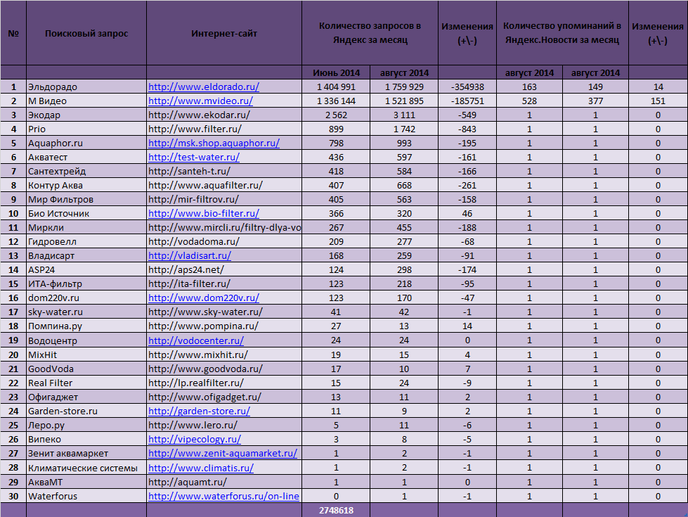Select the value '1 759 929'
Viewport: 688px width, 517px height.
tap(404, 87)
